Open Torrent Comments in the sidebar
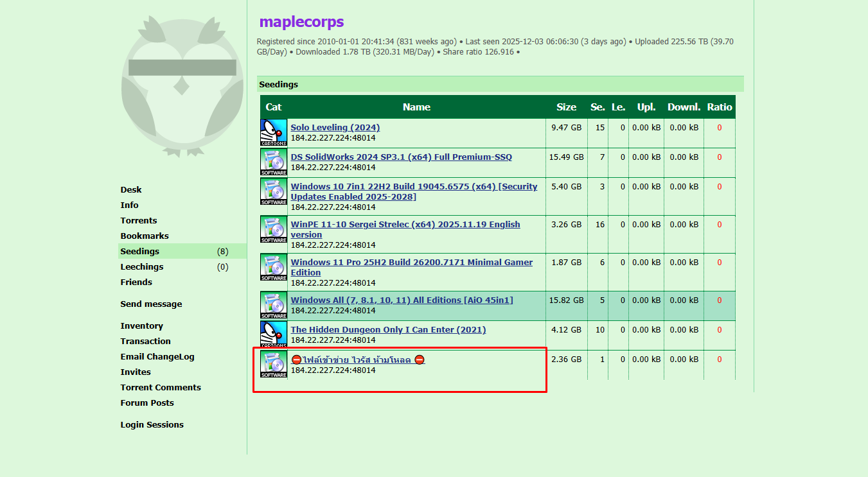The height and width of the screenshot is (477, 868). pos(161,388)
